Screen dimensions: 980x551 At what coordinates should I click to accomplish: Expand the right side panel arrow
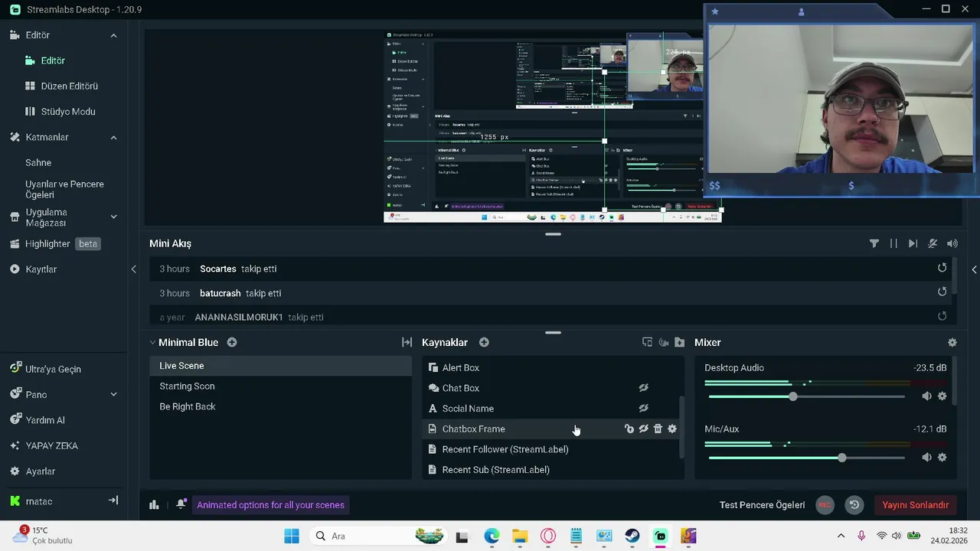pyautogui.click(x=974, y=269)
